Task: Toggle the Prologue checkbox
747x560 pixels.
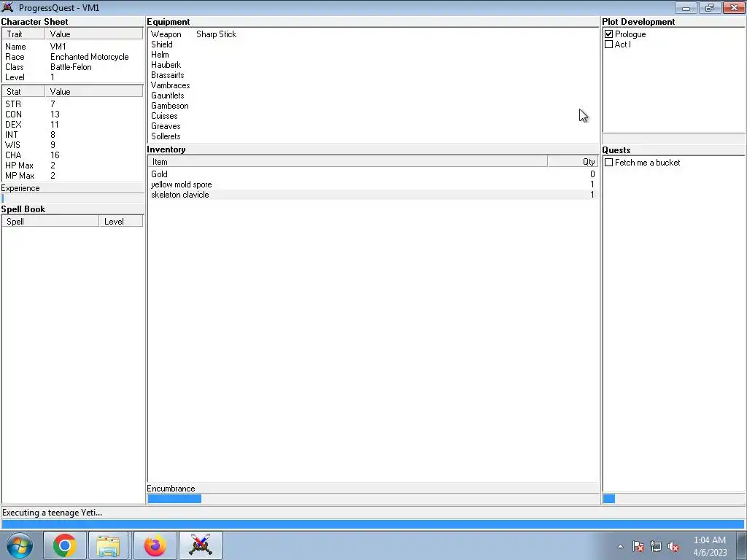Action: pos(609,34)
